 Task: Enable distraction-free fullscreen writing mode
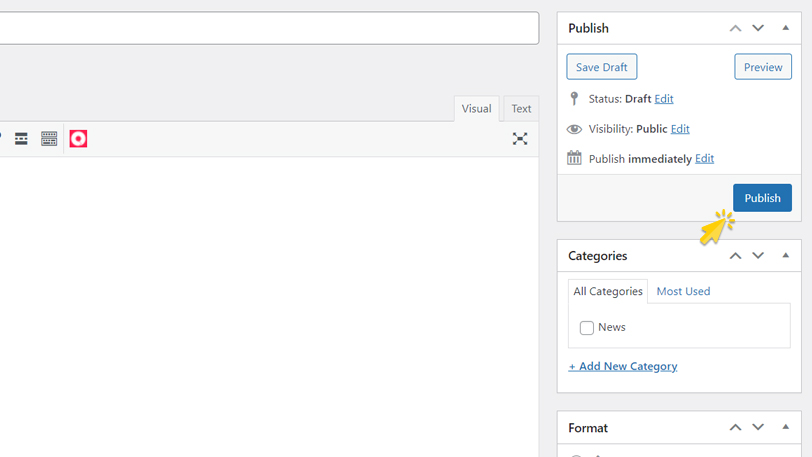[x=520, y=139]
